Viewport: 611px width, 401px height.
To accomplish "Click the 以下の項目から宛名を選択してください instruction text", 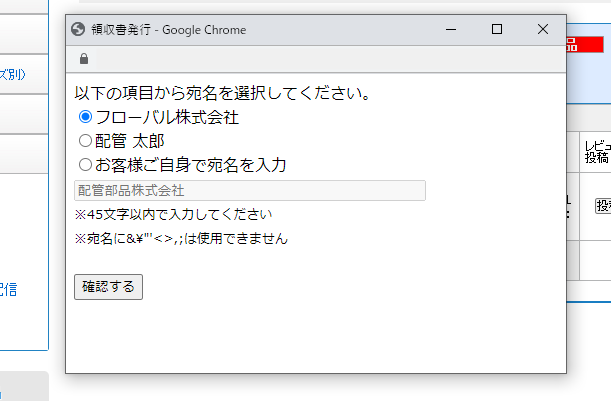I will pos(223,94).
